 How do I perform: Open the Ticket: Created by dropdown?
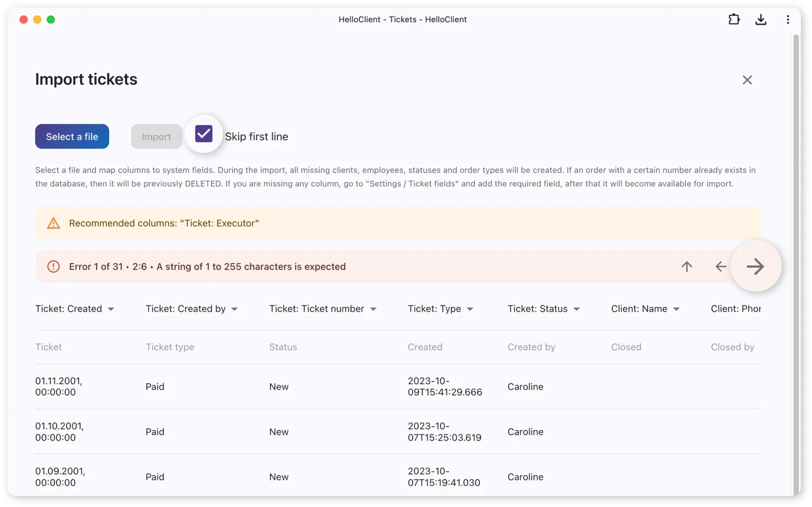tap(234, 309)
